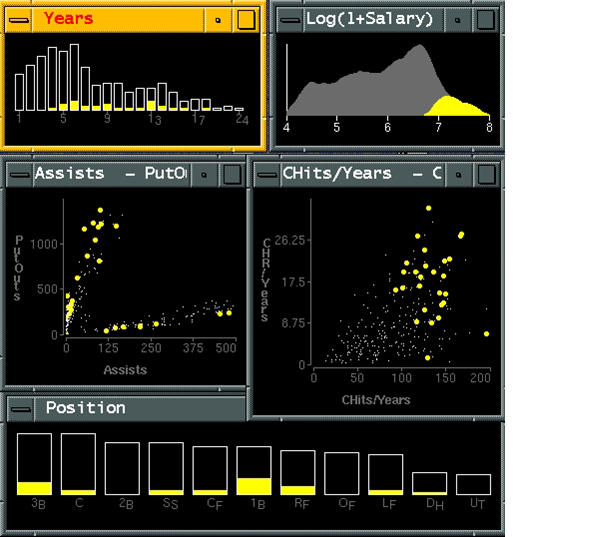The height and width of the screenshot is (537, 605).
Task: Minimize the Years histogram window
Action: 218,19
